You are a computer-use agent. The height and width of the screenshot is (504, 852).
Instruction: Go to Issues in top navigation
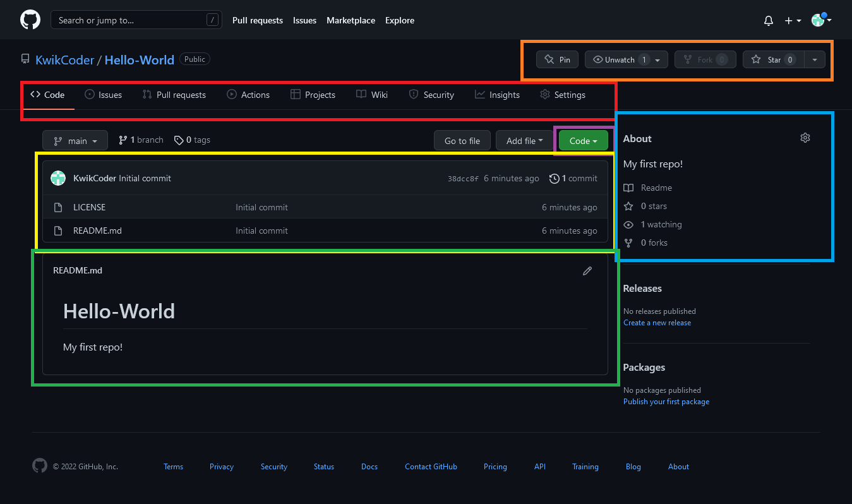(304, 20)
